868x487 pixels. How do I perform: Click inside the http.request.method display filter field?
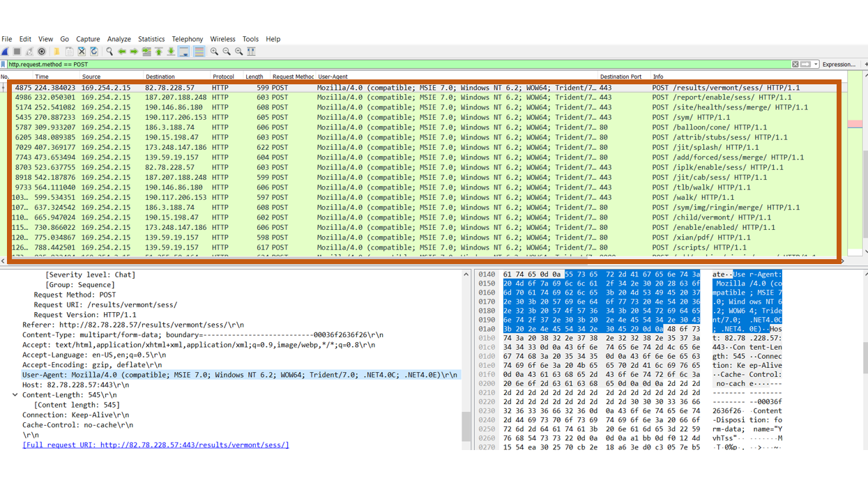[397, 64]
